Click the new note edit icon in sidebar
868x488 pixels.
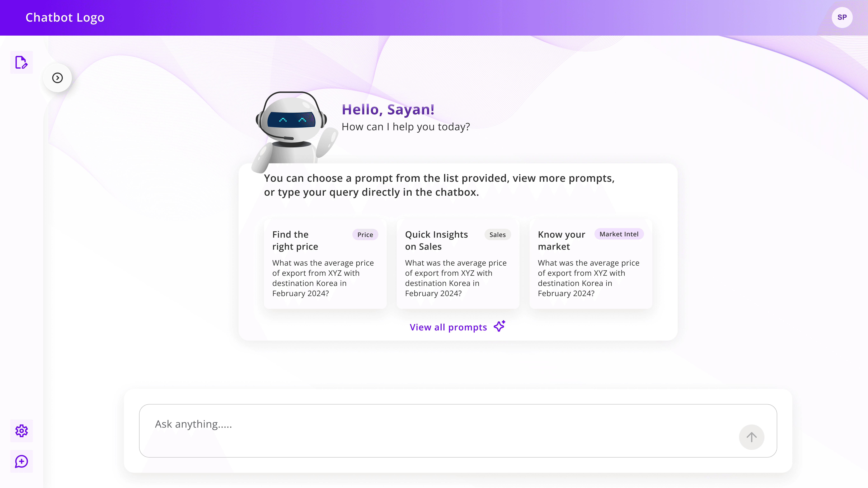click(x=21, y=62)
